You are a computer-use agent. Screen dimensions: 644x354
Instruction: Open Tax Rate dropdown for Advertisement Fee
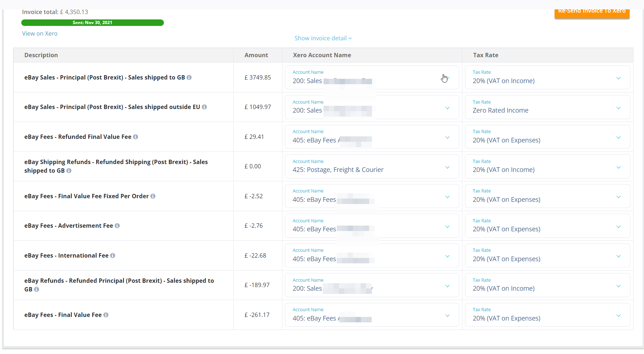click(x=547, y=226)
